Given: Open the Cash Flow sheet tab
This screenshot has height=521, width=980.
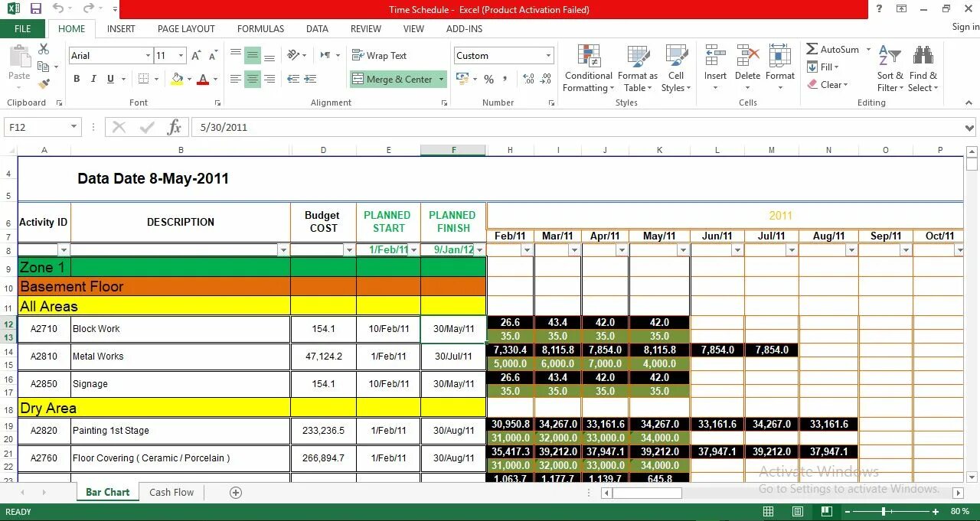Looking at the screenshot, I should [x=171, y=492].
